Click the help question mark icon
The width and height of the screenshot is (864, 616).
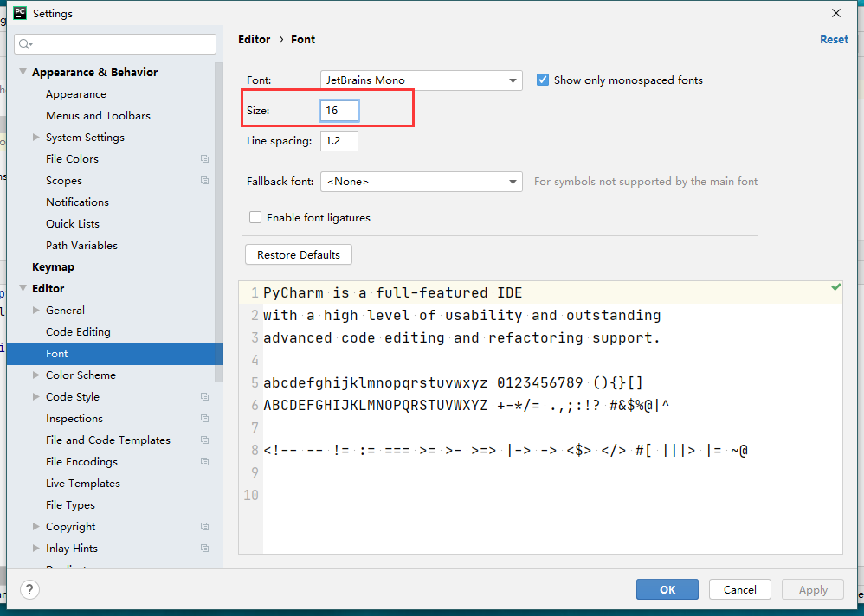coord(29,590)
